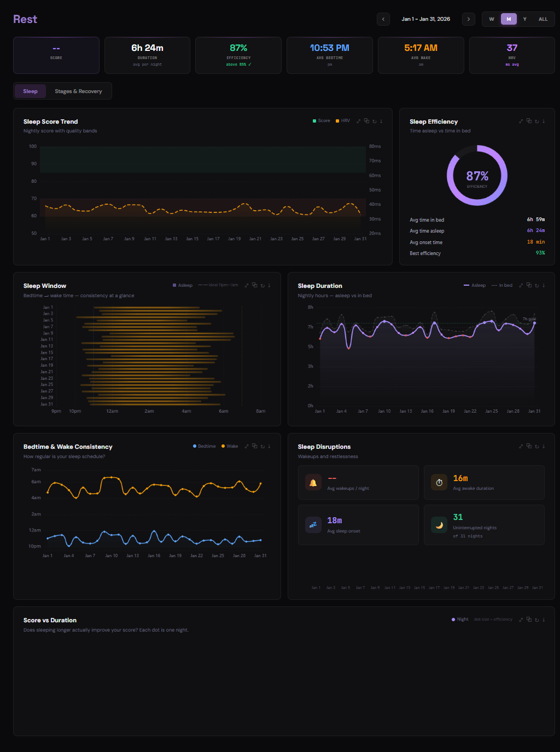Hide the In bed line series
This screenshot has width=560, height=752.
(502, 285)
